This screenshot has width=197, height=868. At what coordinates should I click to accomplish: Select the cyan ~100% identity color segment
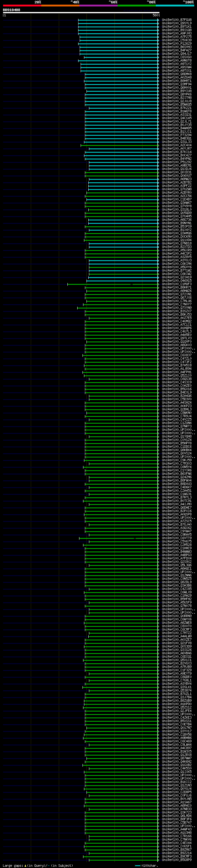(175, 6)
